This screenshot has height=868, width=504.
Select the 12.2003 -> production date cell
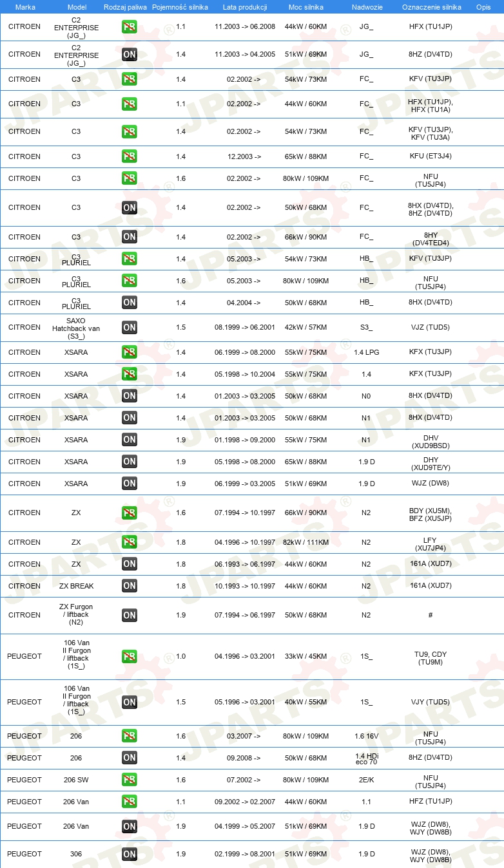click(244, 156)
